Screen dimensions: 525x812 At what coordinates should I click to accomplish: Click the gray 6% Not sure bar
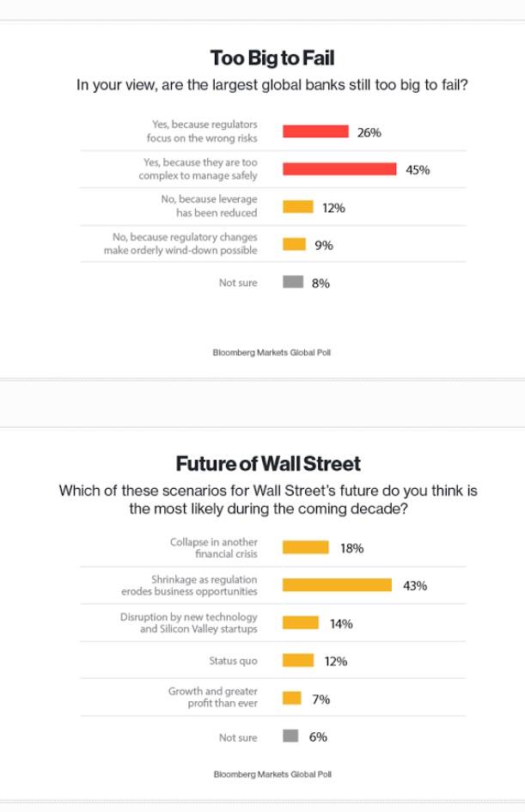(290, 736)
